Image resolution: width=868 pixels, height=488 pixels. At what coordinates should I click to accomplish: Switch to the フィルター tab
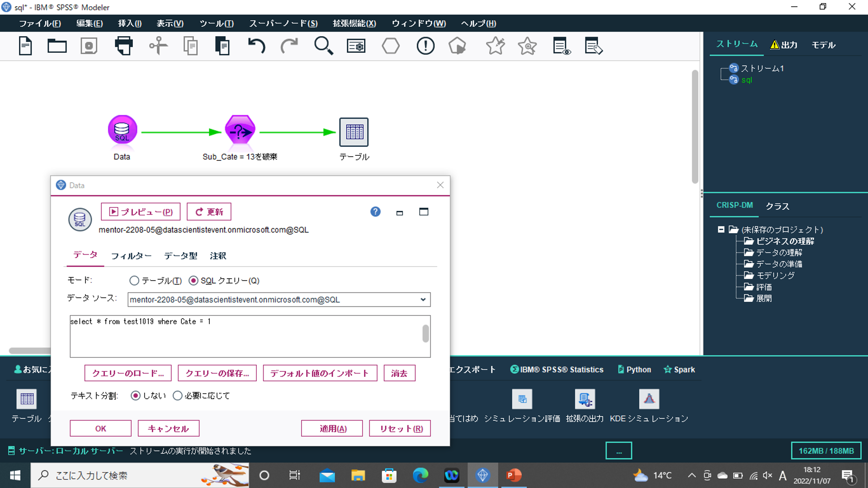[131, 256]
